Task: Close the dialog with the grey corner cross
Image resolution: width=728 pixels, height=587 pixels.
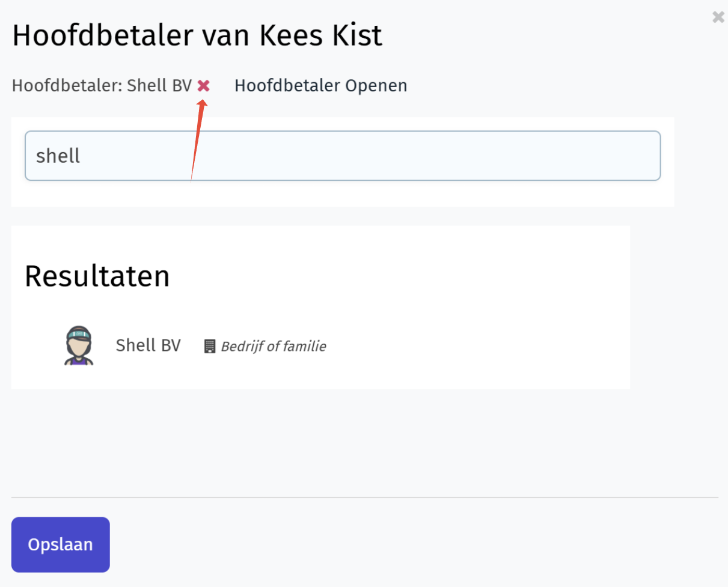Action: (718, 17)
